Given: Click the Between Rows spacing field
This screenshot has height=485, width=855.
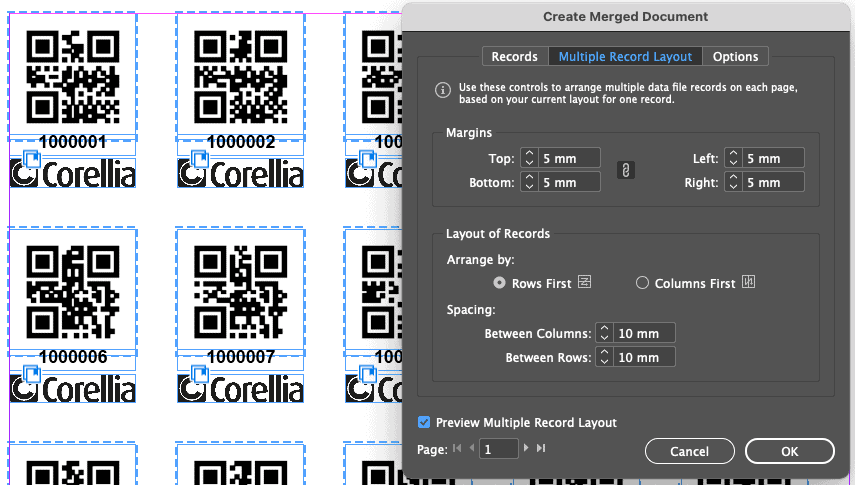Looking at the screenshot, I should point(644,357).
